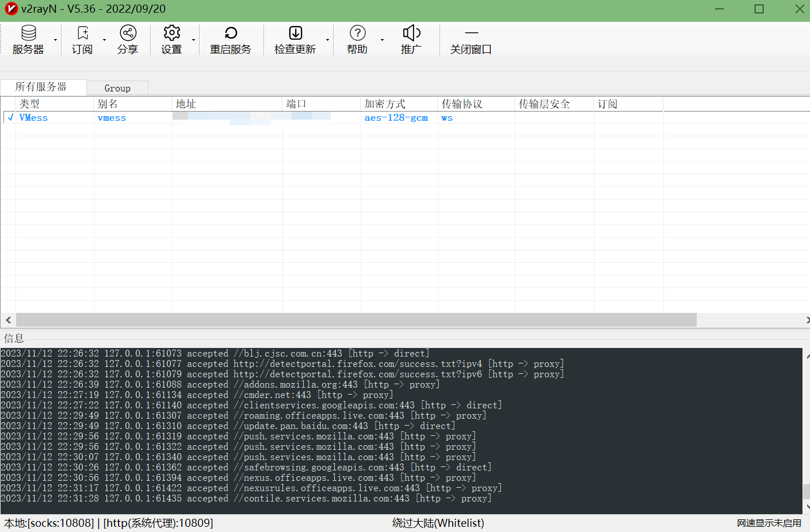
Task: Click the 推广 (Promotion) speaker icon
Action: click(x=411, y=33)
